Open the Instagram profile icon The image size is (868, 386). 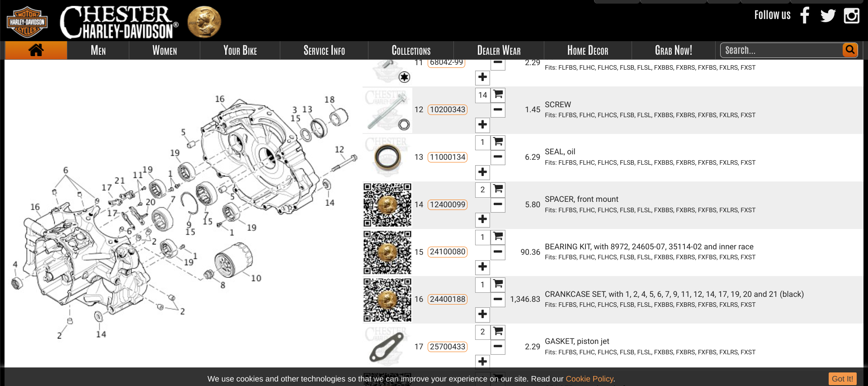pyautogui.click(x=851, y=15)
